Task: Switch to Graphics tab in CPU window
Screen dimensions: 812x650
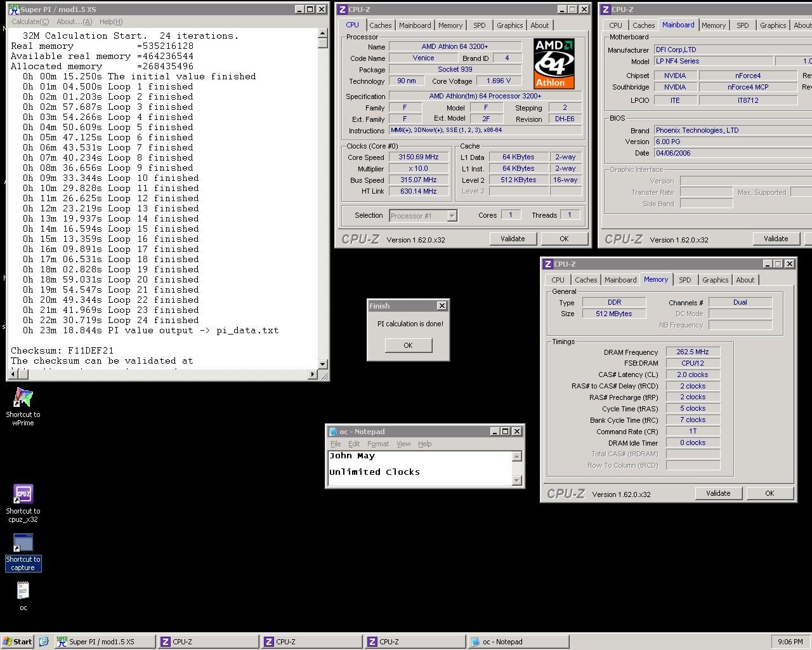Action: click(510, 25)
